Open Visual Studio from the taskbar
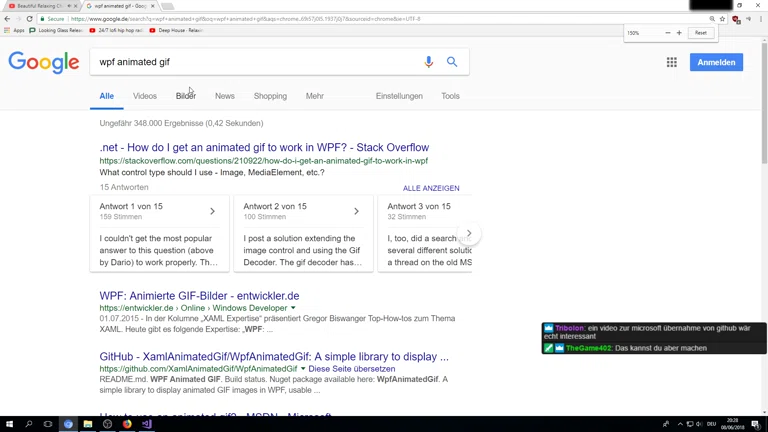This screenshot has width=768, height=432. coord(146,424)
